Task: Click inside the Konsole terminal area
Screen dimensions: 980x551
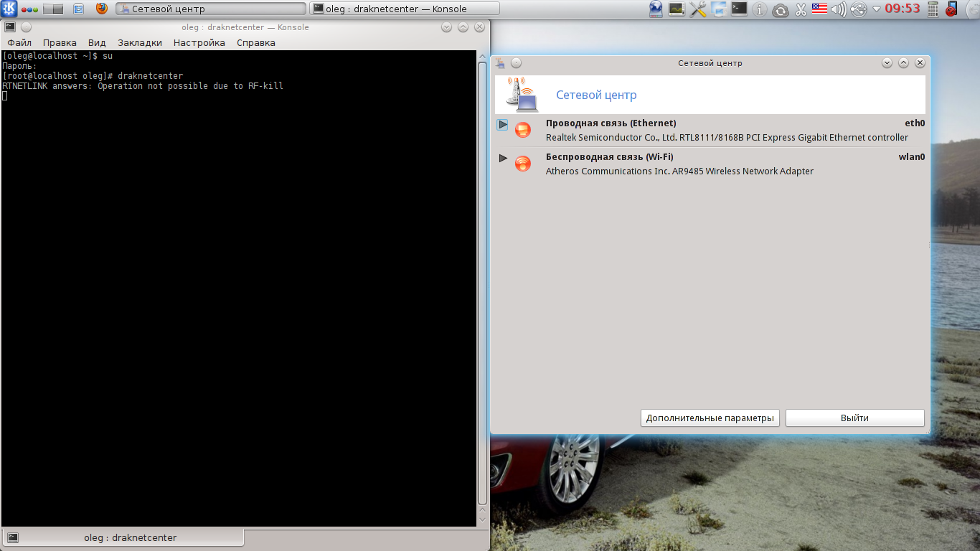Action: point(239,288)
